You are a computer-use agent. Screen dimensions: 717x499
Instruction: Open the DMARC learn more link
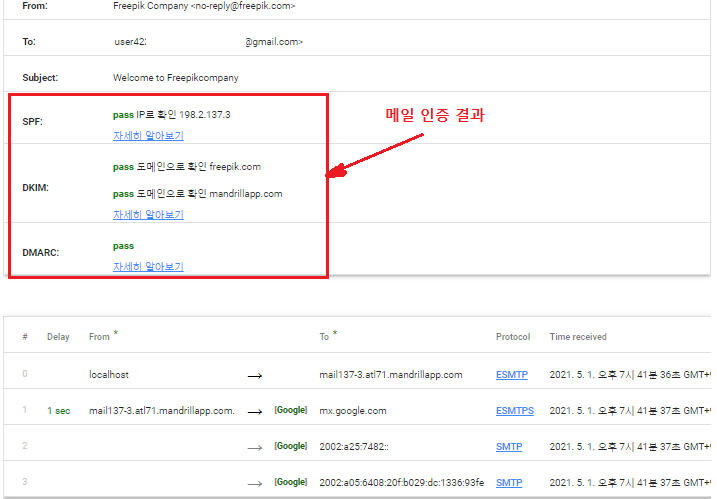[x=148, y=266]
